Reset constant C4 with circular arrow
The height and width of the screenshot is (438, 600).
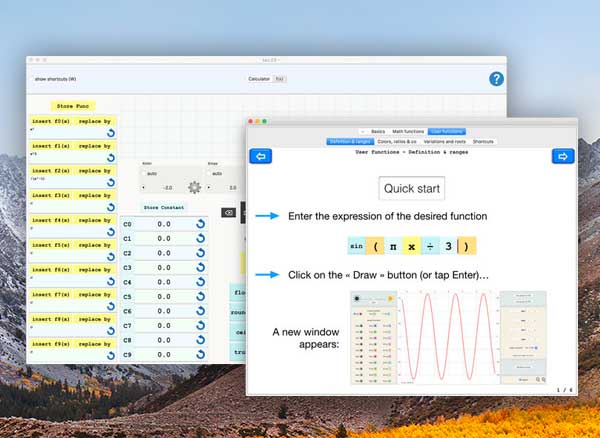coord(201,282)
